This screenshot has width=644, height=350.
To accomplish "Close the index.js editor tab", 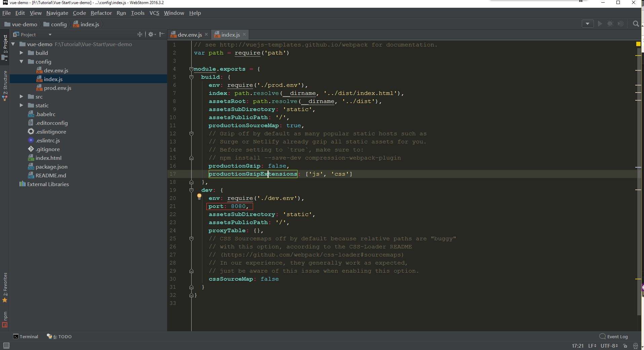I will point(244,34).
